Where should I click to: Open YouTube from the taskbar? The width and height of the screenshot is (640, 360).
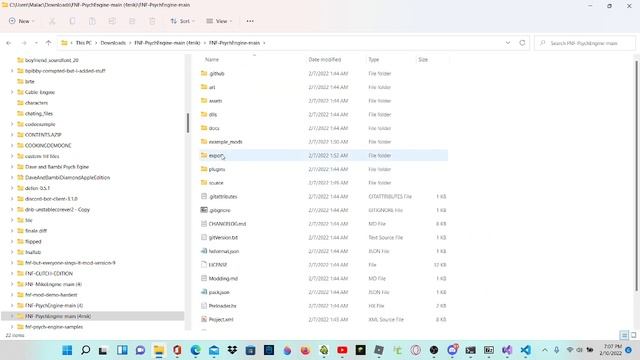coord(342,350)
